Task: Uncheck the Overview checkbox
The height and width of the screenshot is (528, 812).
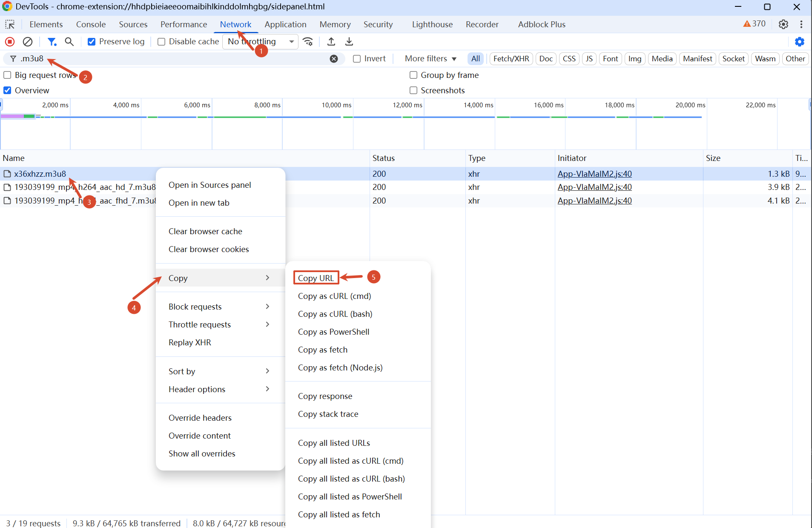Action: pyautogui.click(x=7, y=90)
